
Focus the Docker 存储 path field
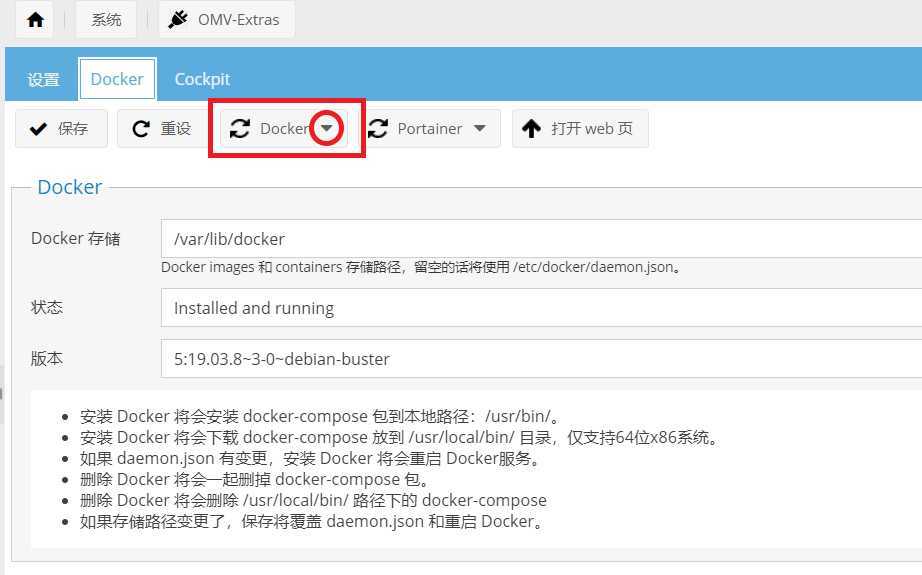coord(541,239)
